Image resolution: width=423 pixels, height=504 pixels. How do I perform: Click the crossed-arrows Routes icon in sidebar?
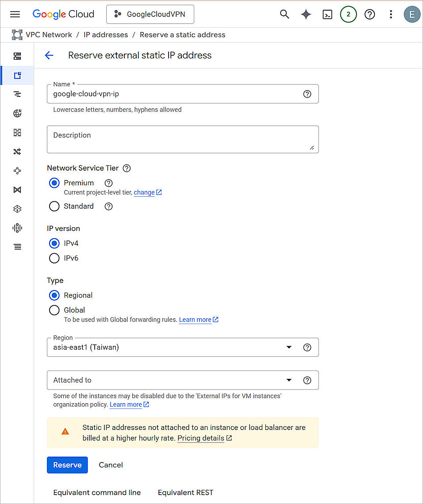17,151
